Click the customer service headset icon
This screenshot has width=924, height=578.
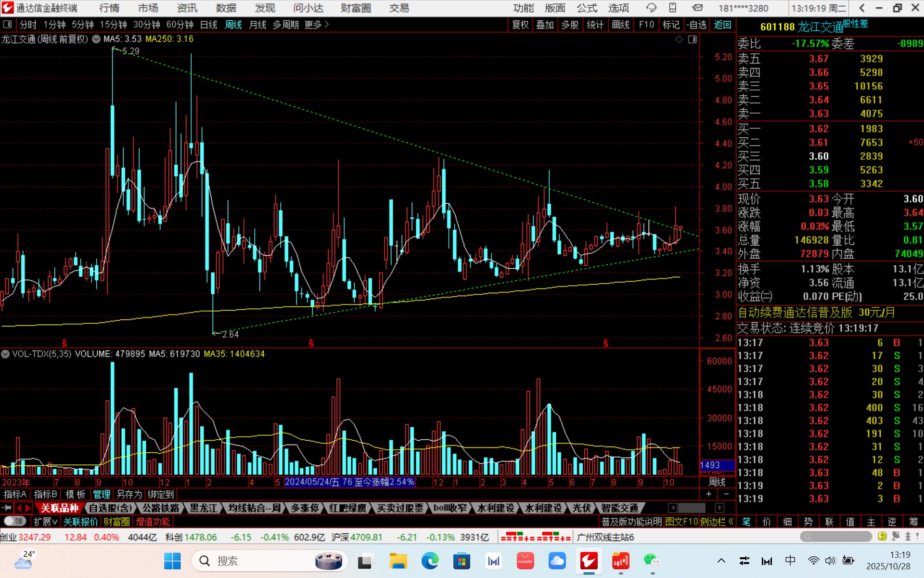coord(651,8)
